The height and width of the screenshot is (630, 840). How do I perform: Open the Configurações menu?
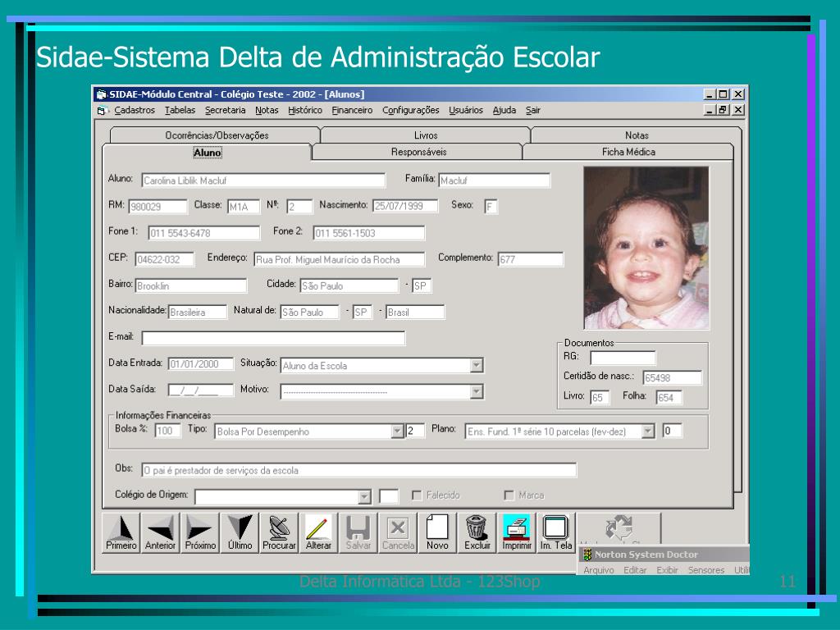pos(411,110)
